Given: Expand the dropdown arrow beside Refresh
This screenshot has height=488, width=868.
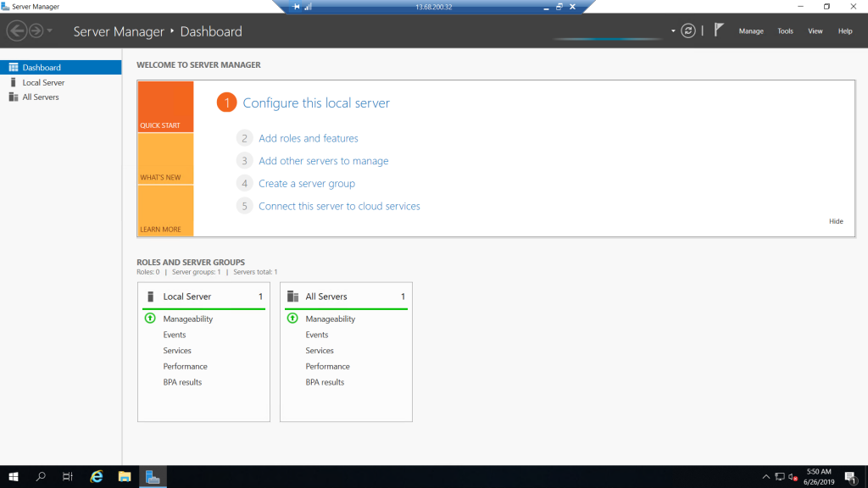Looking at the screenshot, I should [x=673, y=31].
